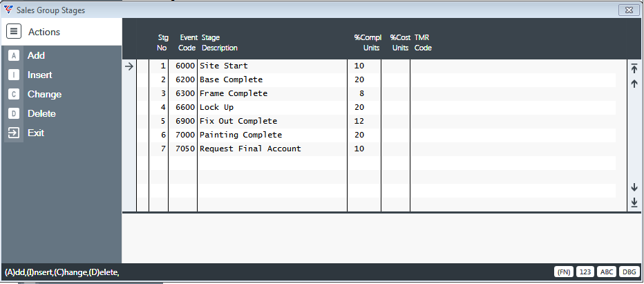
Task: Select the Frame Complete stage row
Action: pyautogui.click(x=376, y=93)
